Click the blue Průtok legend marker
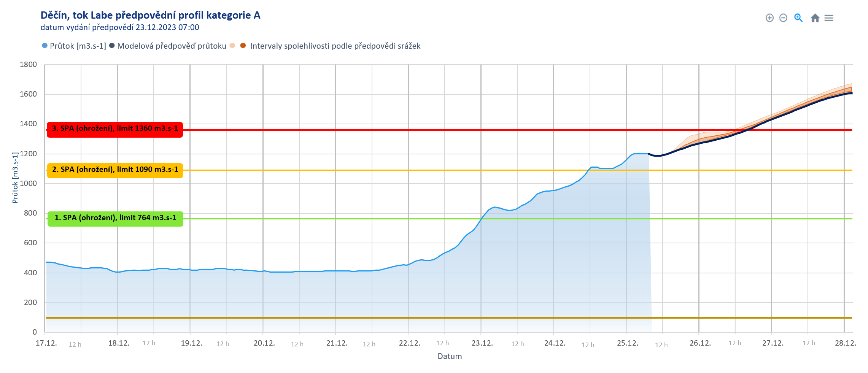868x373 pixels. (x=45, y=46)
